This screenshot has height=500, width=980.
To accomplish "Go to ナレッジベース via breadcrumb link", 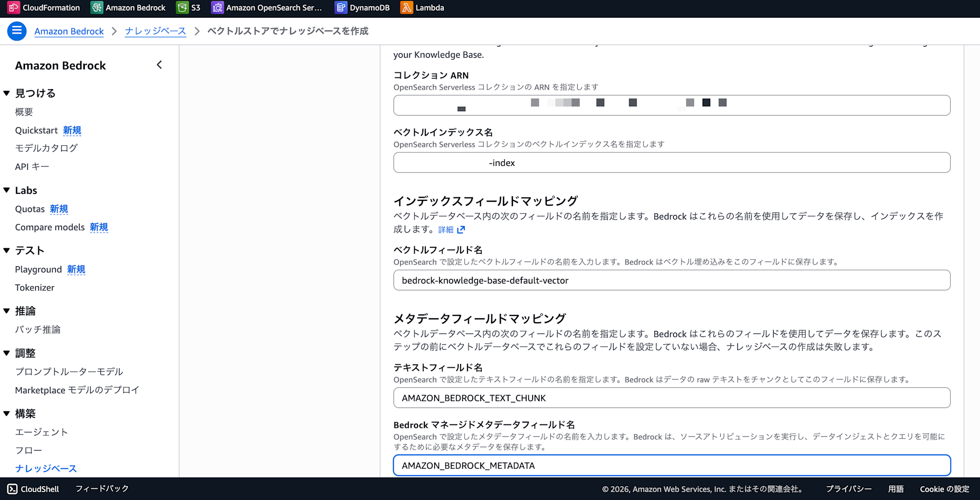I will pos(155,31).
